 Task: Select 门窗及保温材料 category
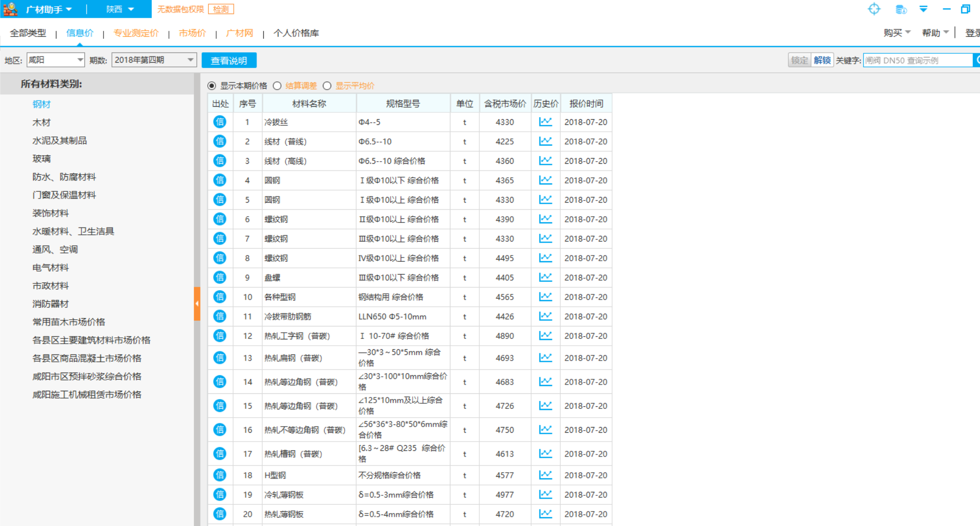pyautogui.click(x=64, y=195)
